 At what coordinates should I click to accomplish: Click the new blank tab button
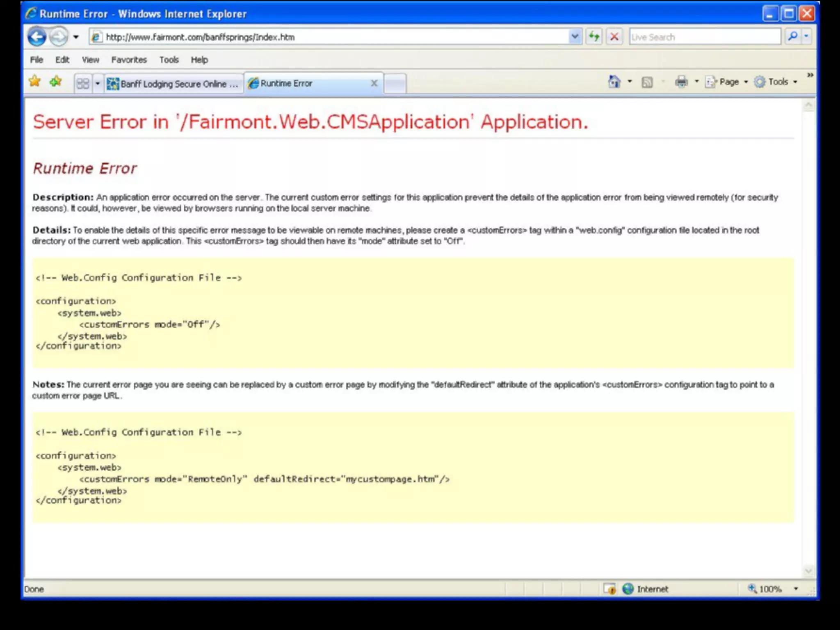tap(395, 83)
